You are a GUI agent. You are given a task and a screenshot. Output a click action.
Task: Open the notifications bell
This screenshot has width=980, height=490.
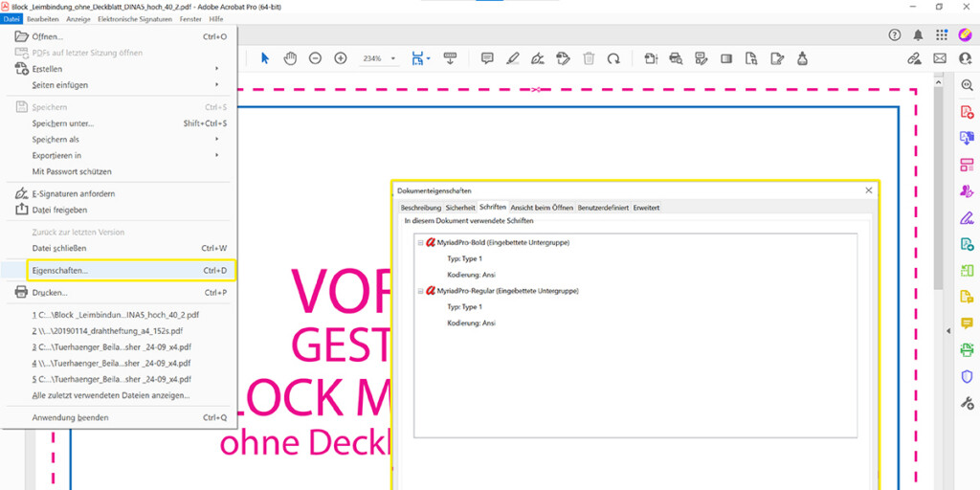pyautogui.click(x=919, y=34)
